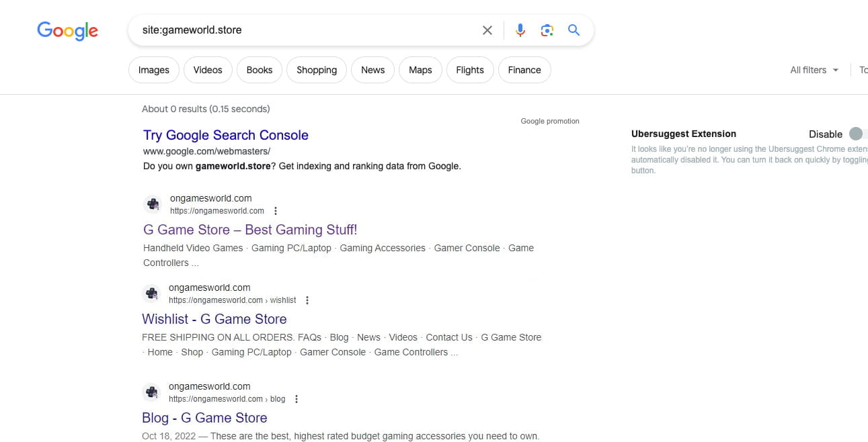This screenshot has width=868, height=442.
Task: Switch to the Images tab
Action: (x=154, y=70)
